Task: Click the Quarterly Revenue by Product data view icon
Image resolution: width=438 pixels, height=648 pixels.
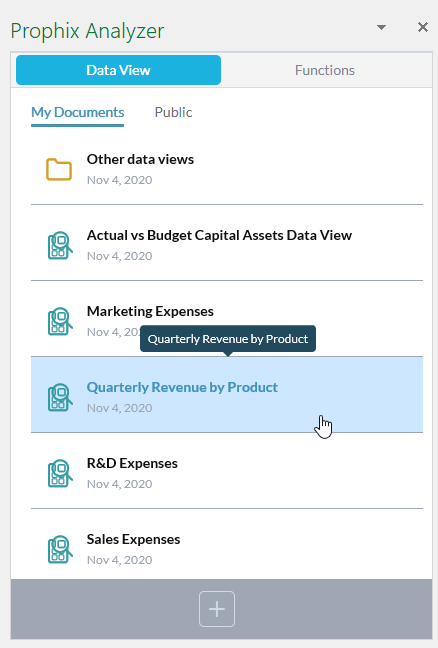Action: 60,398
